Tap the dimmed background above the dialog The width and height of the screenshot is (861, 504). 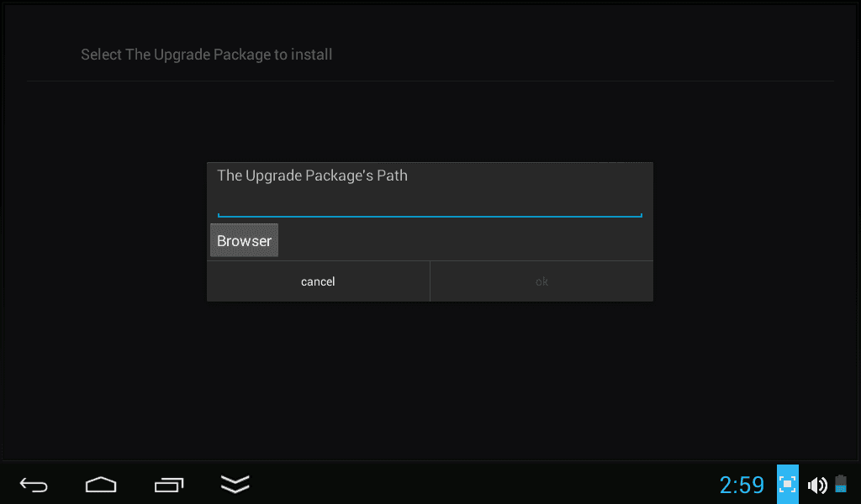[430, 122]
